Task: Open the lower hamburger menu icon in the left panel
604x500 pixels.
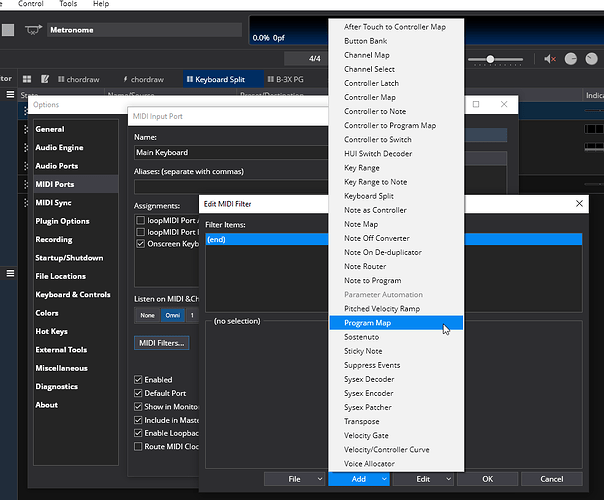Action: point(10,273)
